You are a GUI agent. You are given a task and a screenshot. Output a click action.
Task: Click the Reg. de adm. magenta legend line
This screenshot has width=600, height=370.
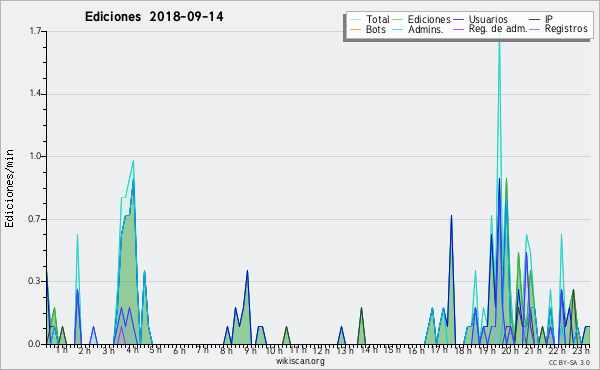pos(458,29)
